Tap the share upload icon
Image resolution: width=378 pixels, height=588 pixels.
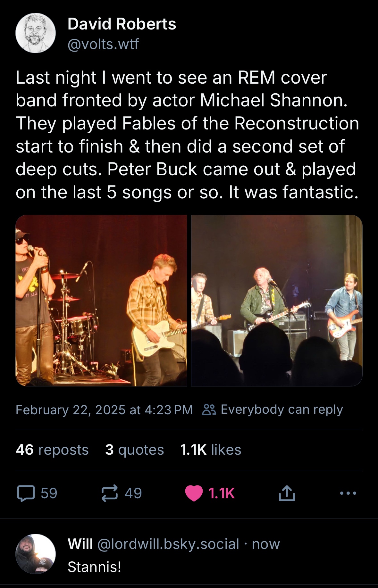point(287,493)
